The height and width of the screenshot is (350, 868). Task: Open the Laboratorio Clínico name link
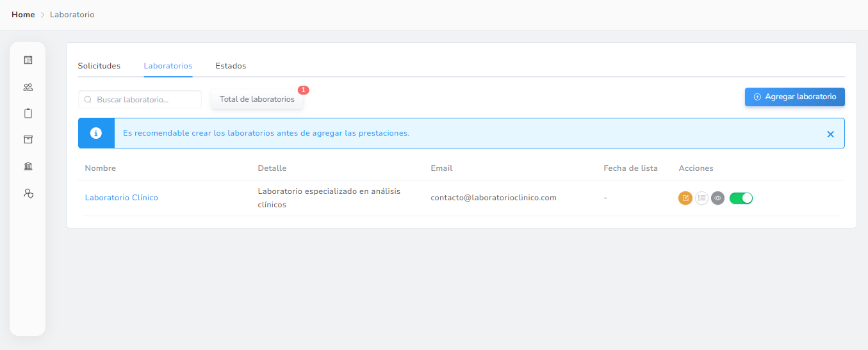tap(122, 198)
